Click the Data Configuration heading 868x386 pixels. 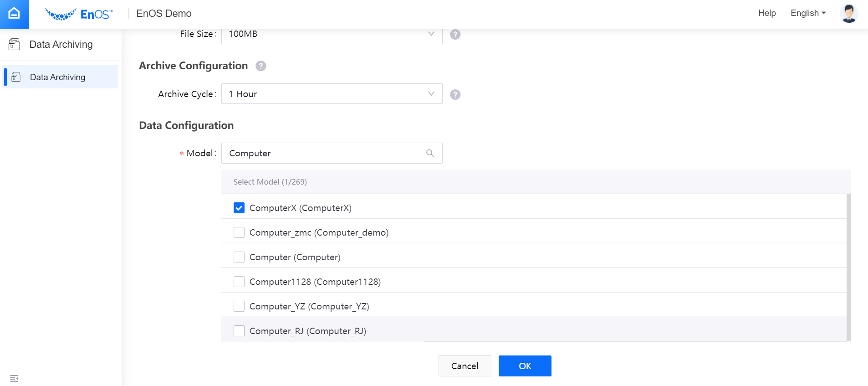coord(186,125)
